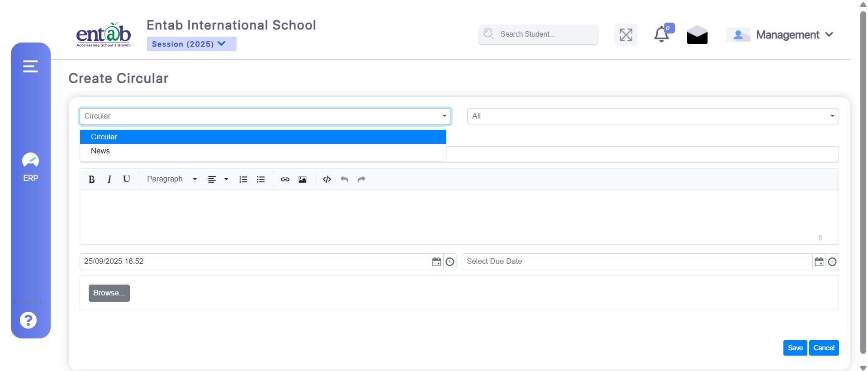
Task: Open the Paragraph style dropdown
Action: pos(172,179)
